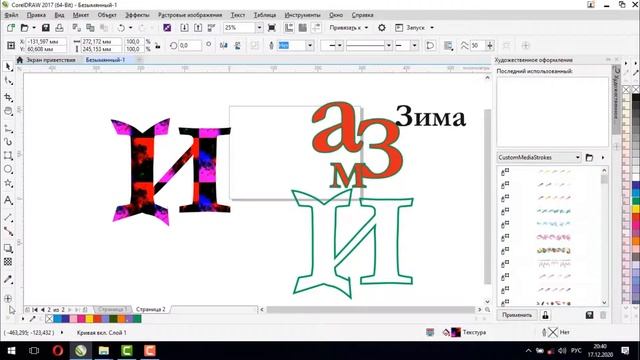The height and width of the screenshot is (360, 640).
Task: Select the Text tool (letter A)
Action: [x=9, y=200]
